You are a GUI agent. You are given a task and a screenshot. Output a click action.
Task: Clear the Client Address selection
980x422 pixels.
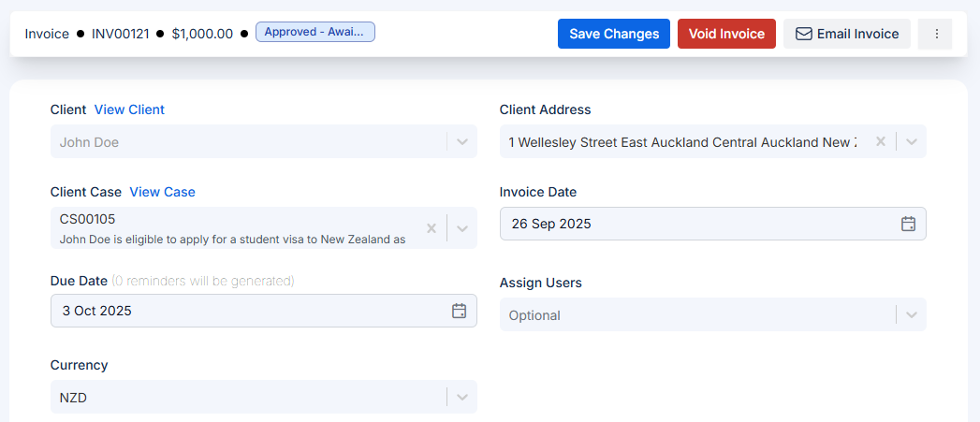click(x=881, y=142)
